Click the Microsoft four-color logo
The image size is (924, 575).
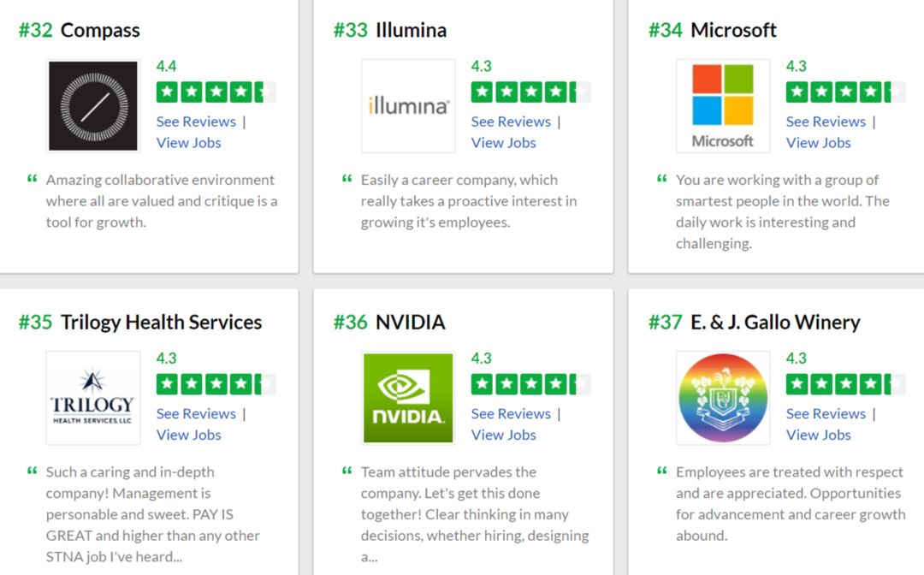click(x=722, y=105)
